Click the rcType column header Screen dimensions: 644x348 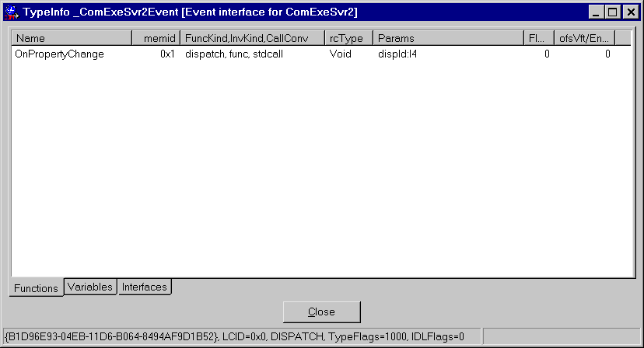[x=349, y=38]
